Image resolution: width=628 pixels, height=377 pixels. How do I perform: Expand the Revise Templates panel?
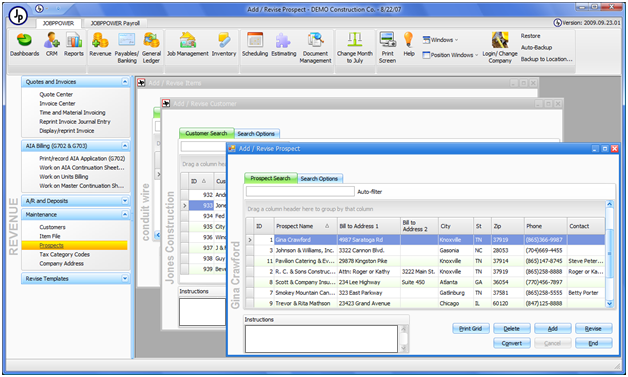(x=125, y=278)
